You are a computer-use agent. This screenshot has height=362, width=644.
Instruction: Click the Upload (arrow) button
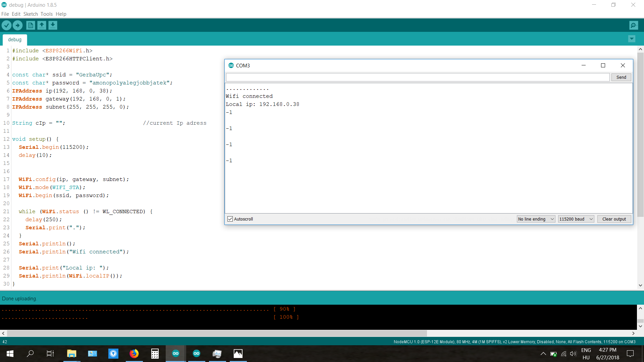17,25
